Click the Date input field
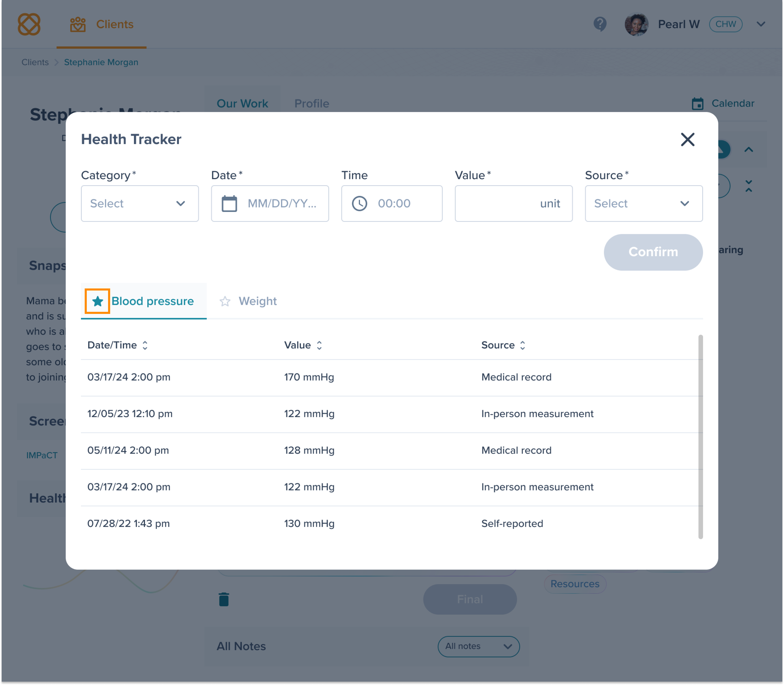The height and width of the screenshot is (685, 784). coord(270,203)
